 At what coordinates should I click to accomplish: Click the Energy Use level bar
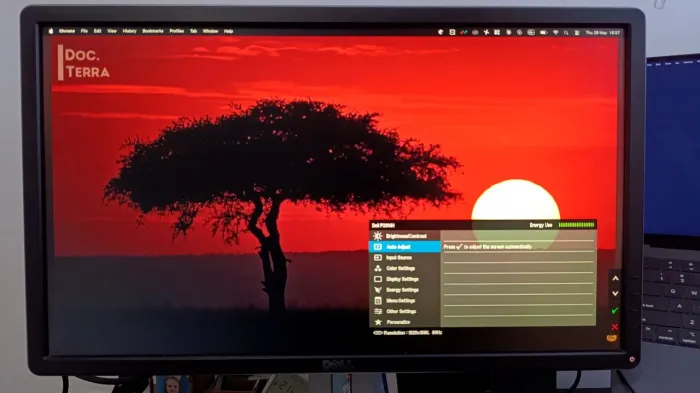[x=576, y=225]
